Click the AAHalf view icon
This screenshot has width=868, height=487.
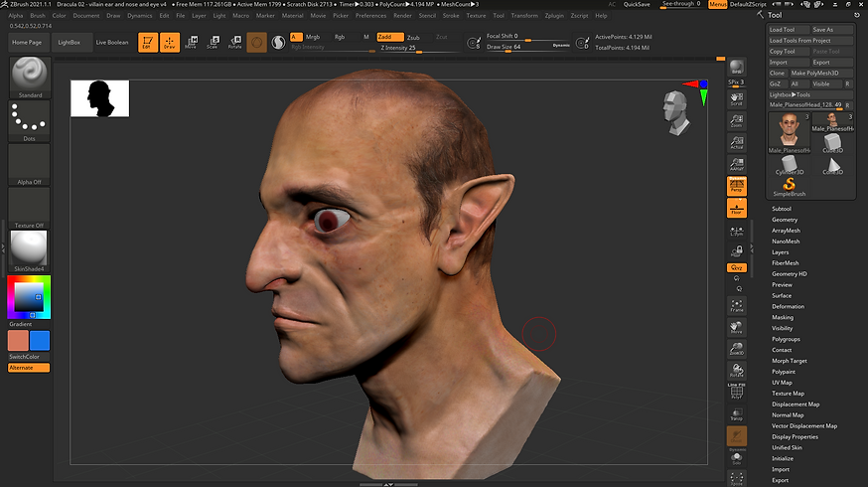pos(736,165)
